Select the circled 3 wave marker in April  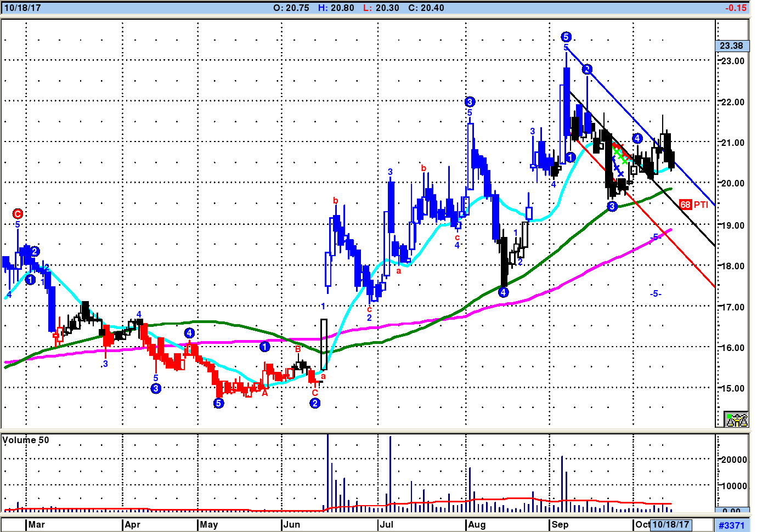pos(156,388)
